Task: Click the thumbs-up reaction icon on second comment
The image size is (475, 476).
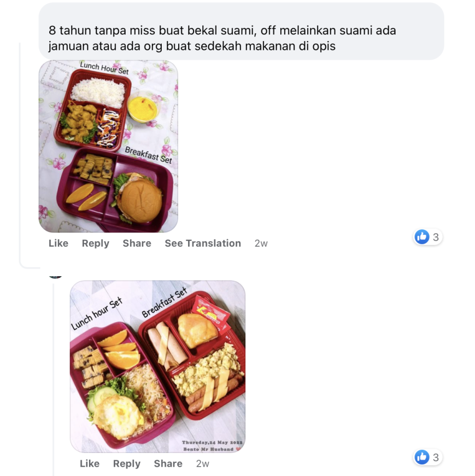Action: [x=422, y=457]
